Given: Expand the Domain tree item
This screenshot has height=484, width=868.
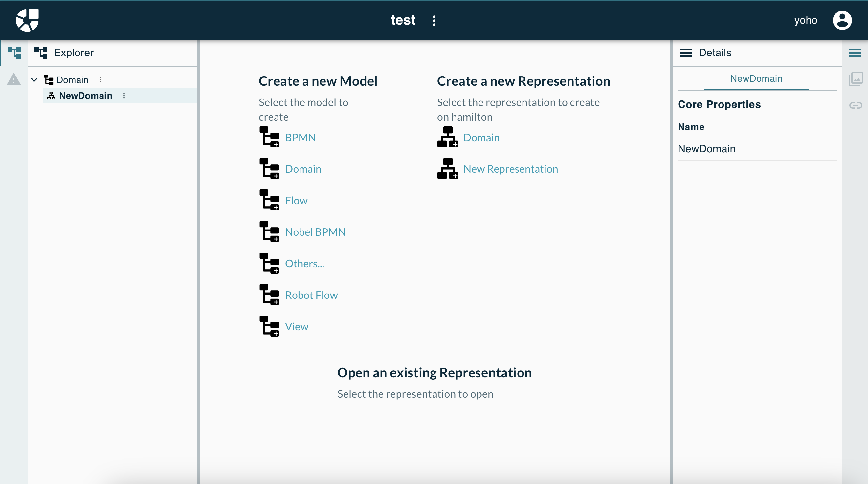Looking at the screenshot, I should click(x=33, y=79).
